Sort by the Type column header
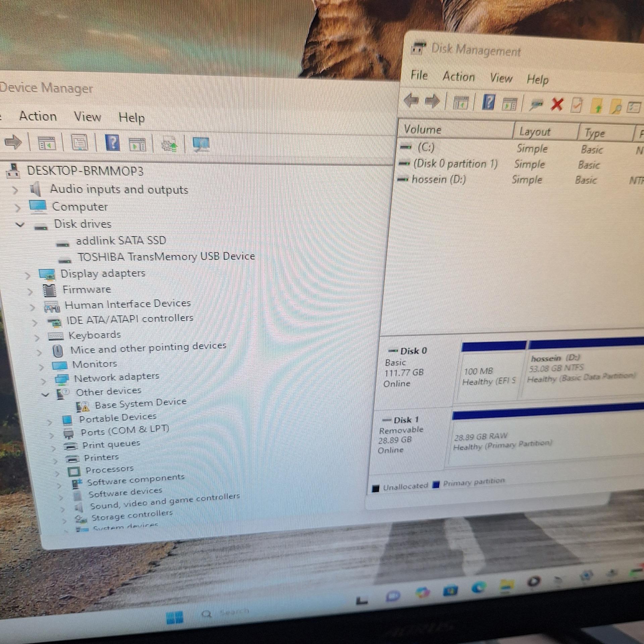644x644 pixels. 606,134
